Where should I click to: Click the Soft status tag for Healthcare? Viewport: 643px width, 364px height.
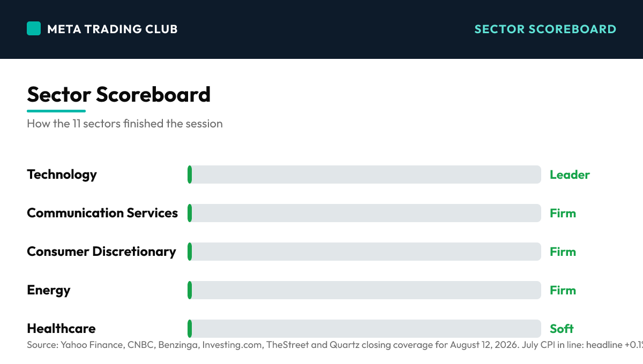pos(562,329)
